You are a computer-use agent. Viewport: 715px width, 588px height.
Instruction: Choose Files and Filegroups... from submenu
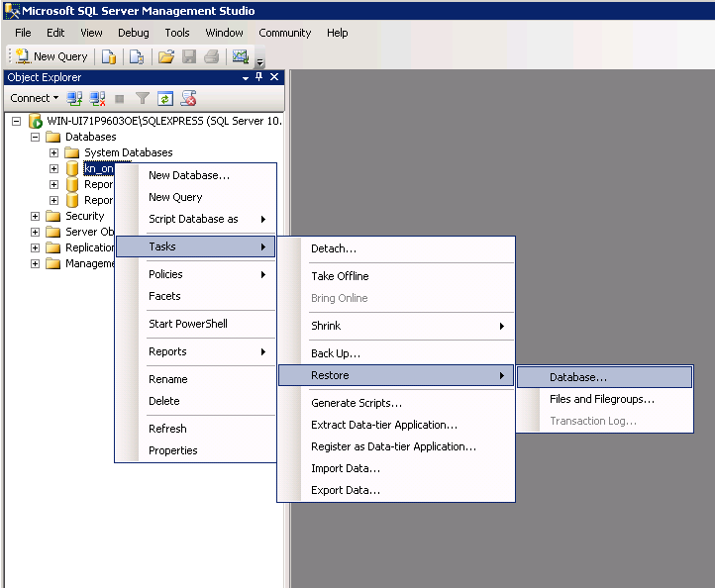click(601, 399)
